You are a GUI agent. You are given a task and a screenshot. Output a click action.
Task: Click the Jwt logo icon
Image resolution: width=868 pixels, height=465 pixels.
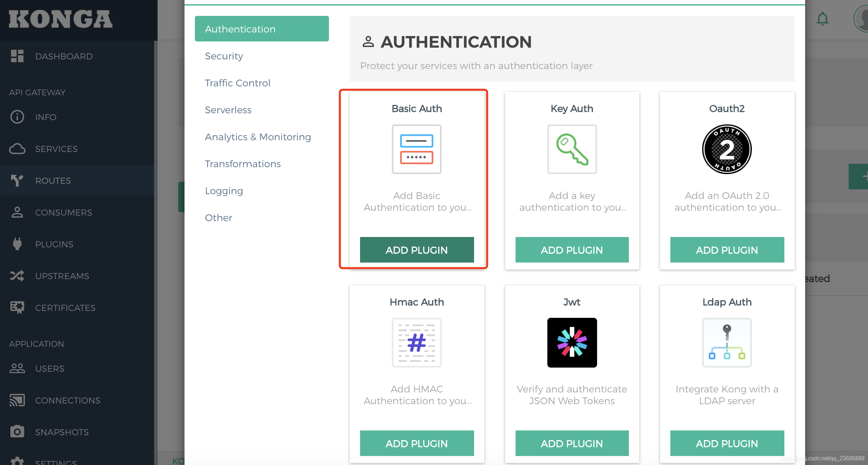572,343
